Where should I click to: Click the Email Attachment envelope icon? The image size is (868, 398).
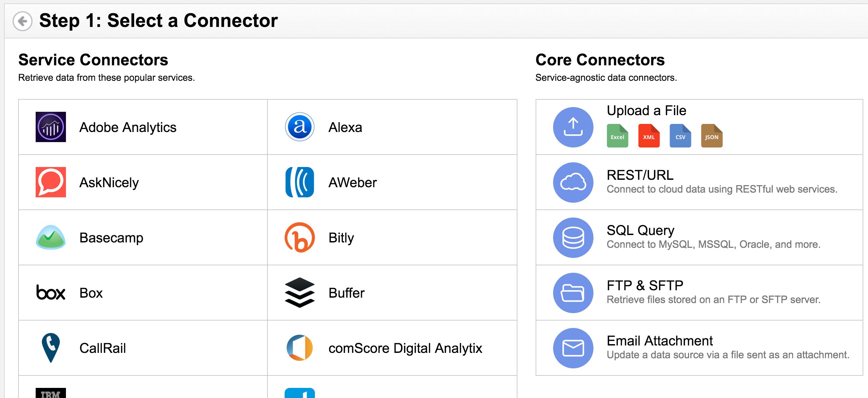[x=573, y=348]
